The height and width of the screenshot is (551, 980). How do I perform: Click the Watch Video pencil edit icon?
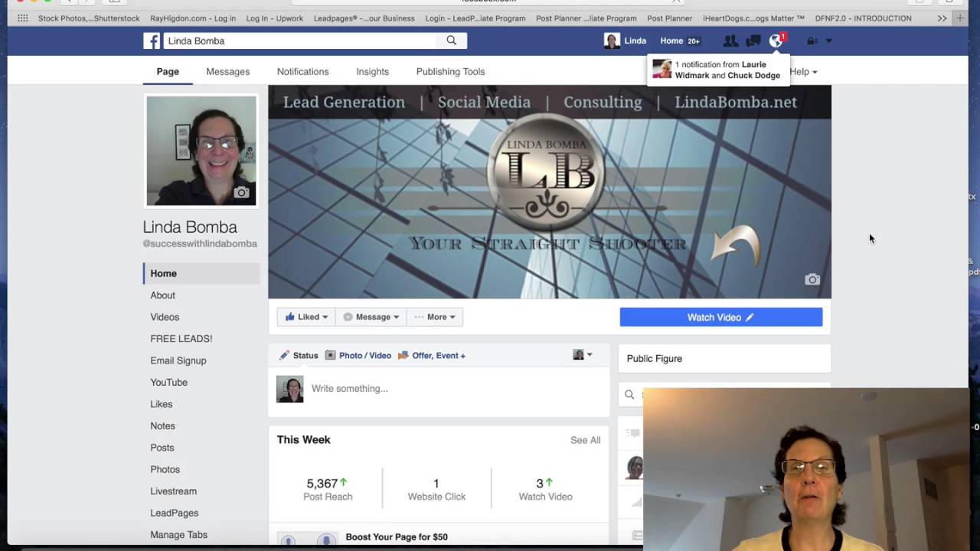click(x=750, y=317)
